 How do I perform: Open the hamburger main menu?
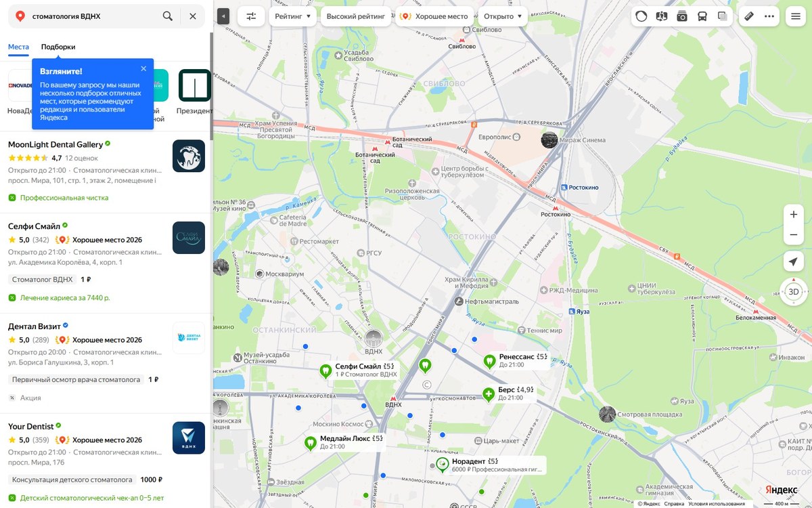tap(795, 16)
